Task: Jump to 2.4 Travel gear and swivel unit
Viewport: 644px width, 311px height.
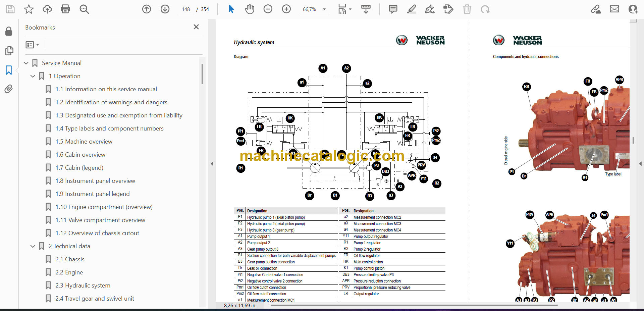Action: click(x=95, y=299)
